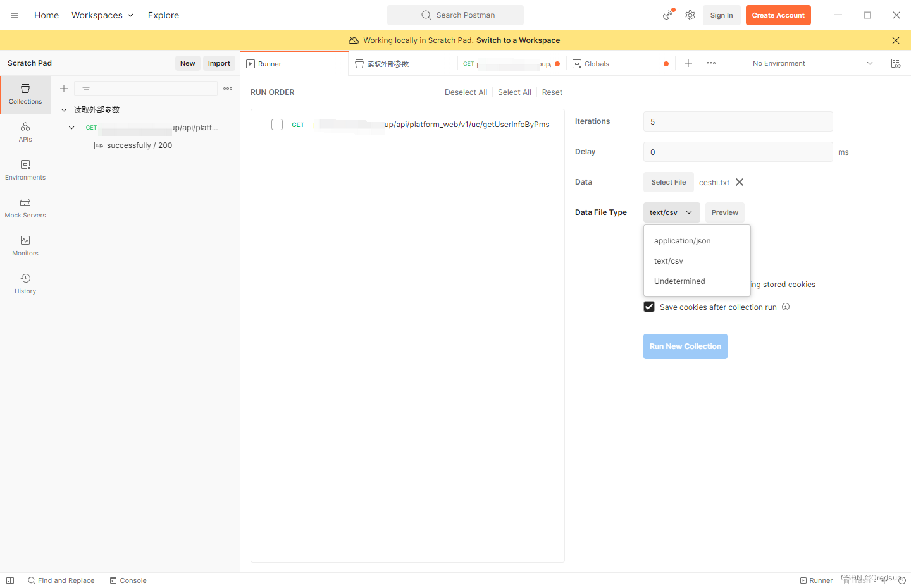
Task: Click info icon beside Save cookies option
Action: [x=786, y=307]
